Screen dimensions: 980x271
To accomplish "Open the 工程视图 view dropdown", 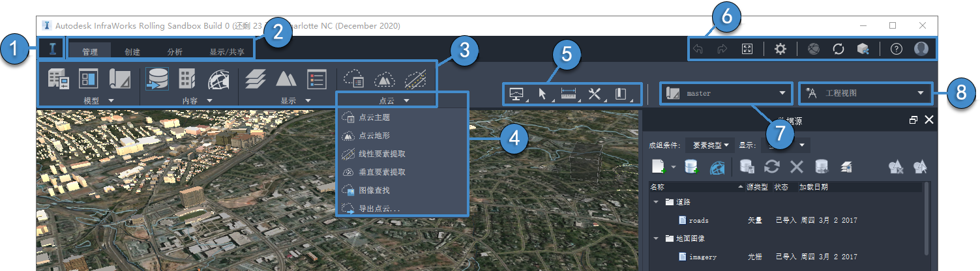I will (x=865, y=93).
